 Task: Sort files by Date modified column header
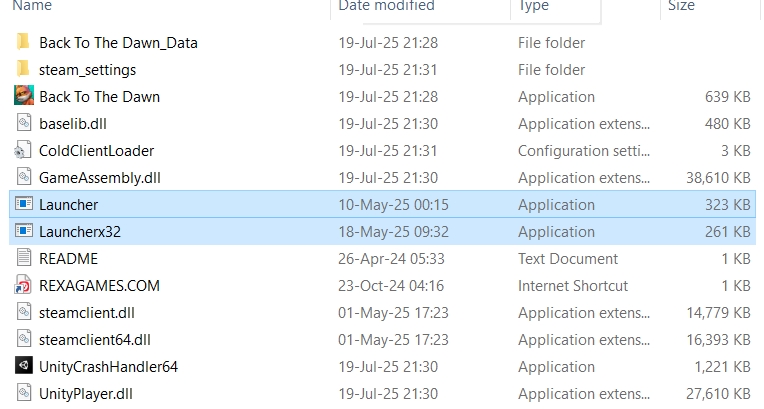[386, 6]
